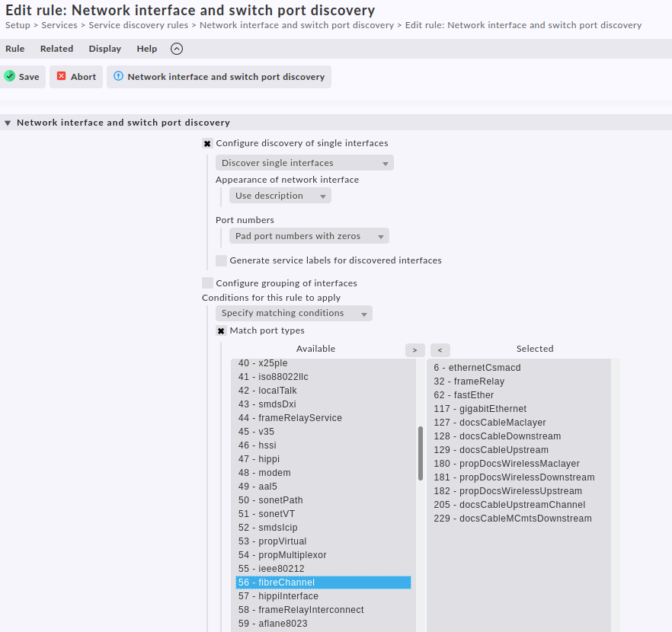
Task: Open the Discover single interfaces dropdown
Action: pyautogui.click(x=304, y=163)
